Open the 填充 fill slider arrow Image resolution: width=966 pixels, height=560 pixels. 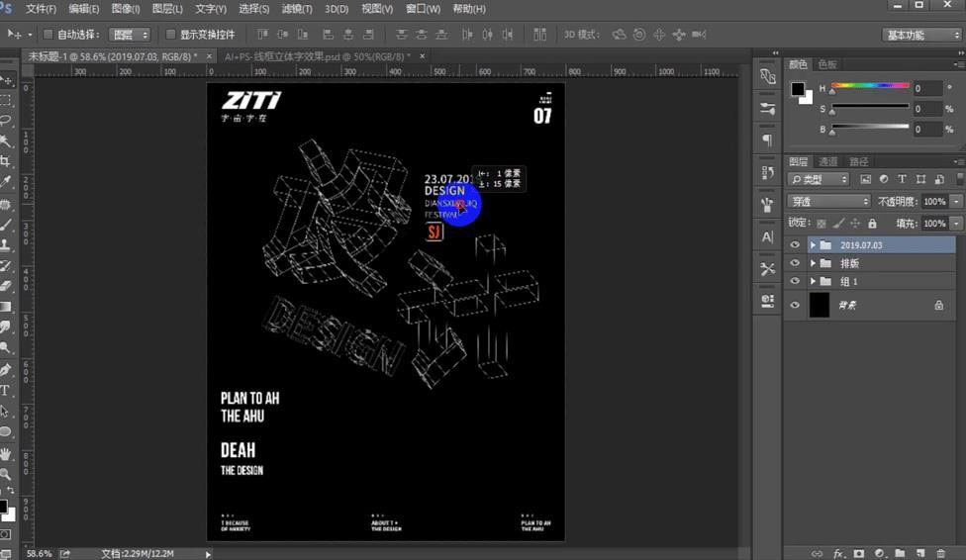tap(956, 223)
